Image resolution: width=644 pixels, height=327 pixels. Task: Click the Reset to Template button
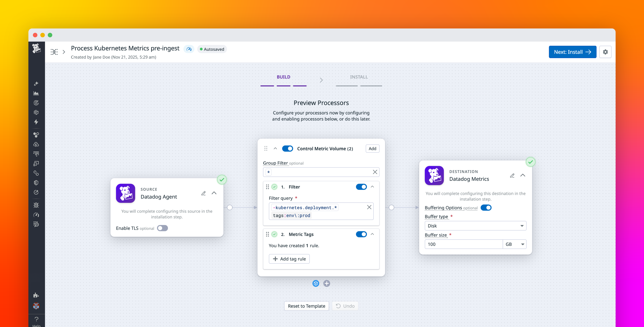click(x=307, y=306)
